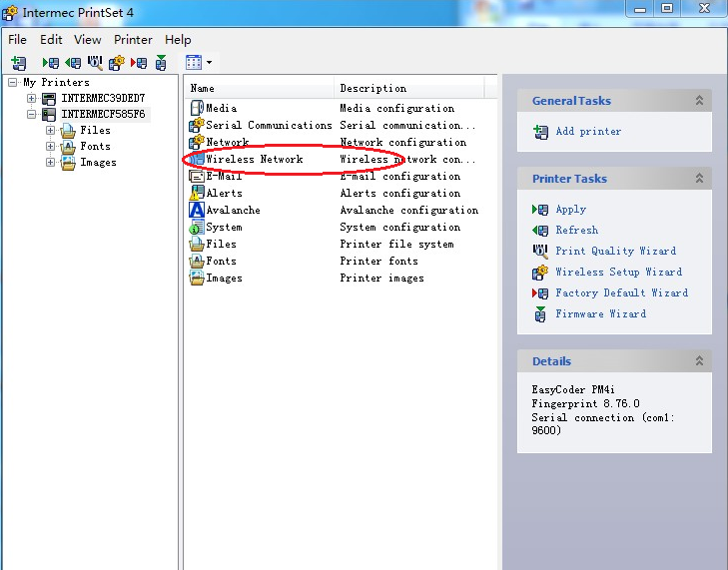Click the Apply toolbar icon
The height and width of the screenshot is (570, 728).
click(x=51, y=63)
